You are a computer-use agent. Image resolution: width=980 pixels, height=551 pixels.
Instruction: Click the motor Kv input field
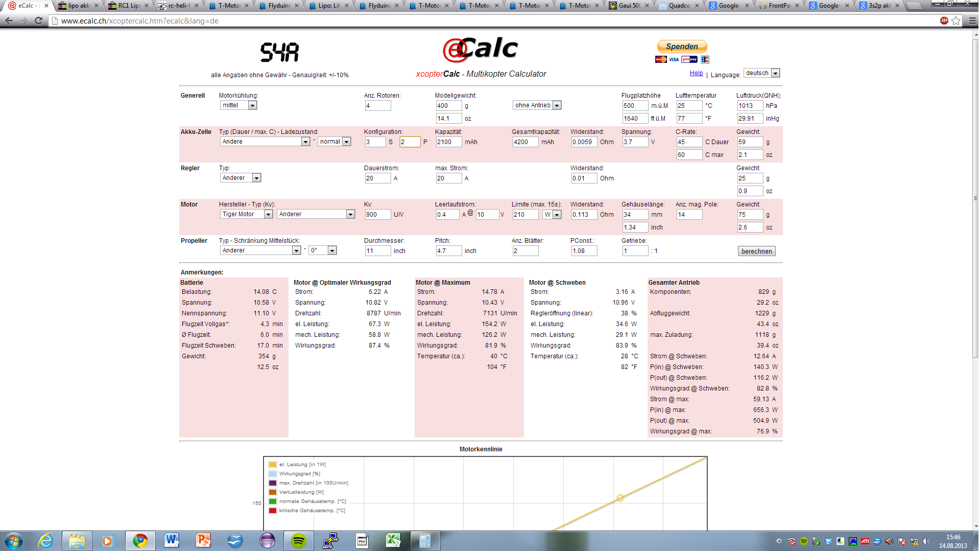tap(377, 215)
